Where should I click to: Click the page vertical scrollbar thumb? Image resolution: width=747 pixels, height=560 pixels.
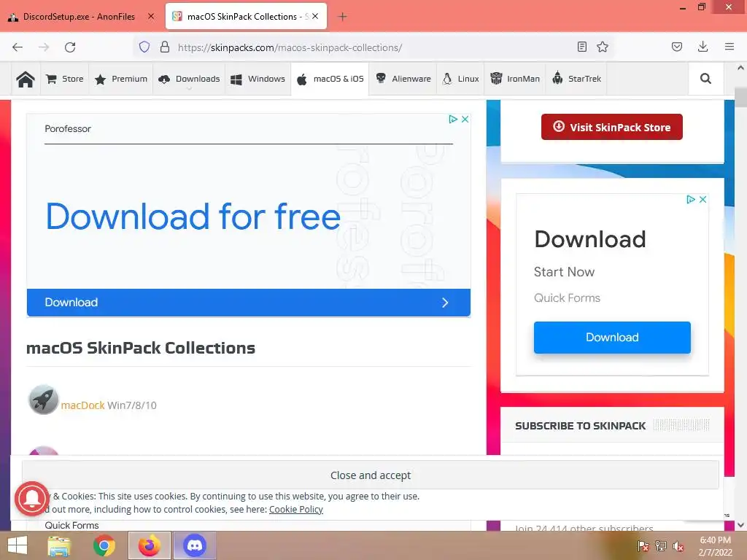(740, 98)
